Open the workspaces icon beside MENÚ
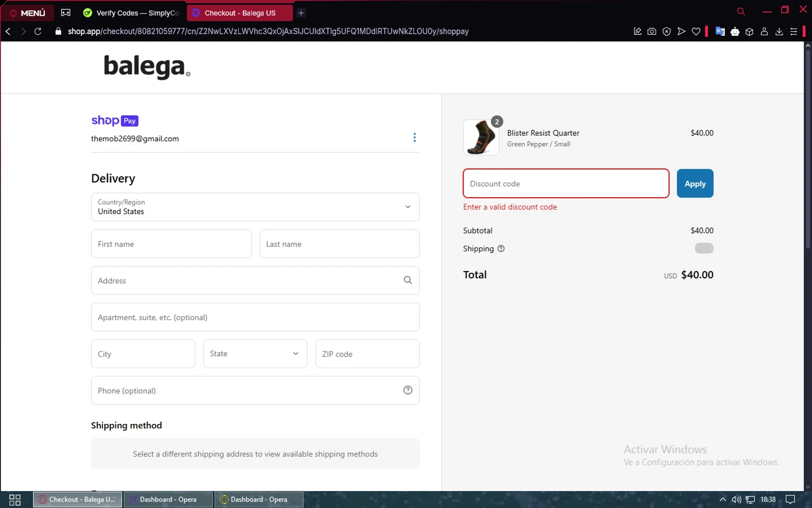This screenshot has height=508, width=812. tap(66, 12)
